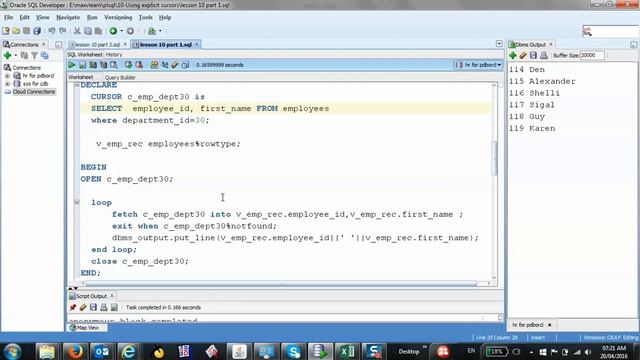Image resolution: width=640 pixels, height=360 pixels.
Task: Open the editor tab list dropdown arrow
Action: [x=499, y=44]
